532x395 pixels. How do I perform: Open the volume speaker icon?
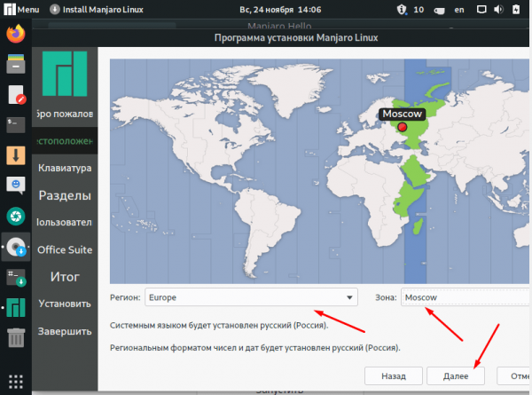coord(498,10)
